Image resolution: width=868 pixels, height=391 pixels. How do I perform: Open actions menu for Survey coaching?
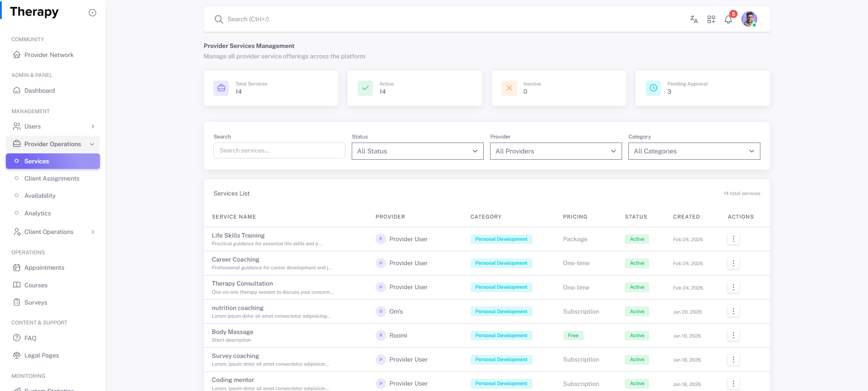(733, 359)
